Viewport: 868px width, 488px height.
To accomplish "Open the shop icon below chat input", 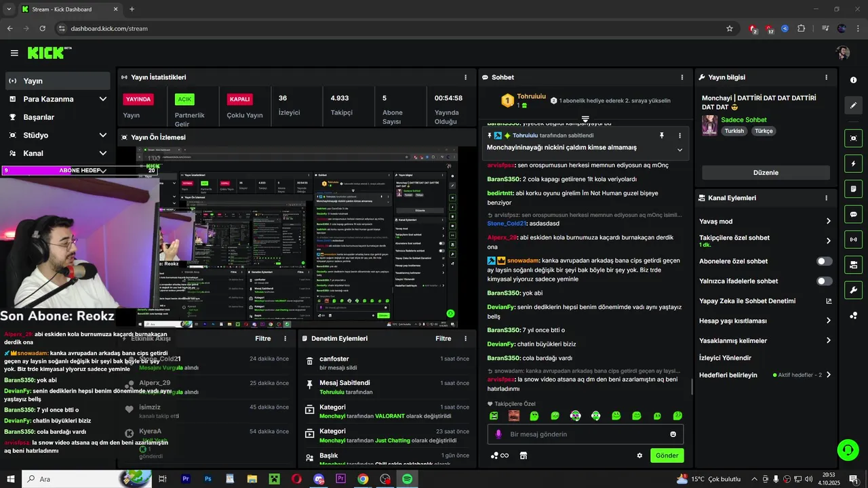I will [523, 455].
